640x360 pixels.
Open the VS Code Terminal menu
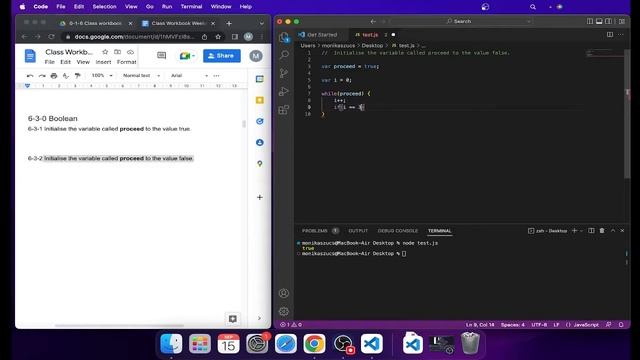click(x=191, y=7)
